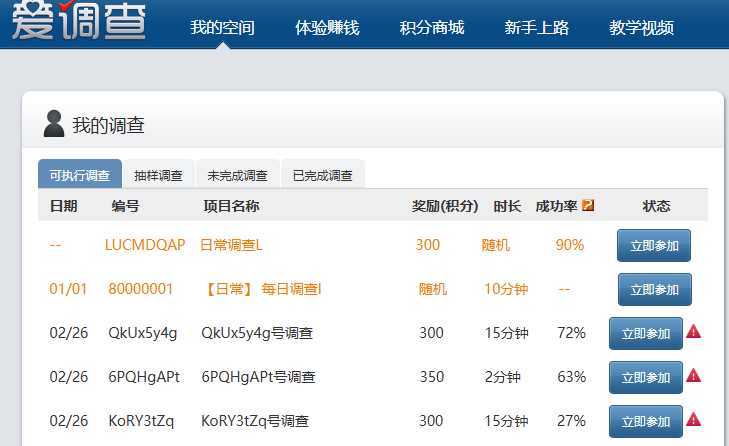
Task: Click the survey code 80000001
Action: click(x=140, y=289)
